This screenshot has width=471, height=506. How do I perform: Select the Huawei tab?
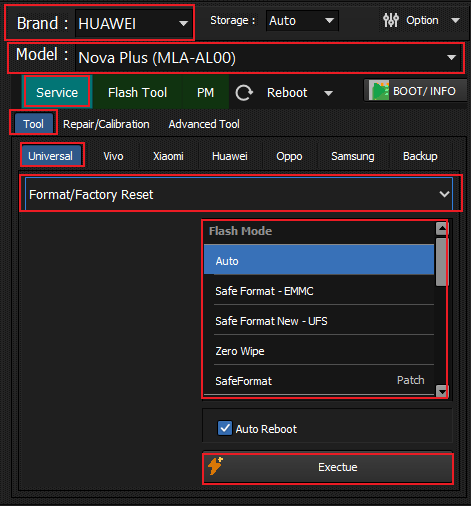[x=230, y=156]
